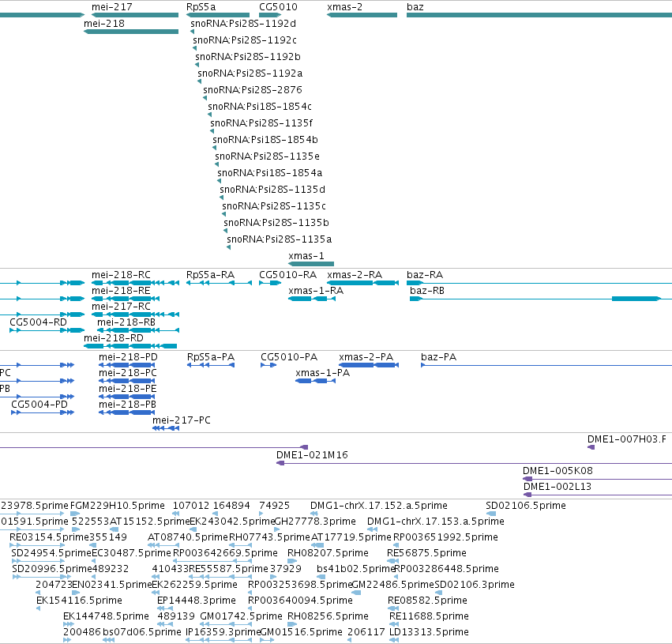Image resolution: width=672 pixels, height=644 pixels.
Task: Open the RH08207.5prime EST label
Action: [328, 554]
